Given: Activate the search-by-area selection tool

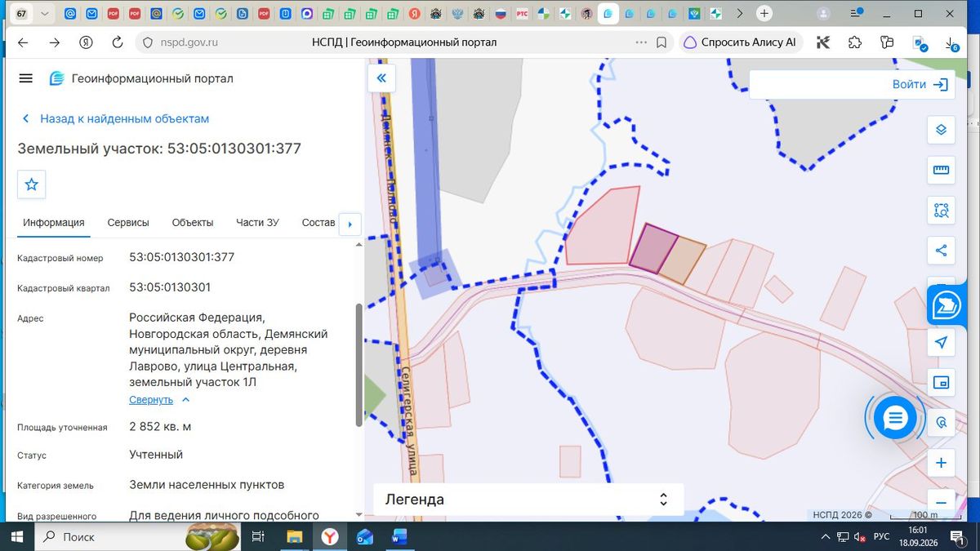Looking at the screenshot, I should (x=941, y=211).
